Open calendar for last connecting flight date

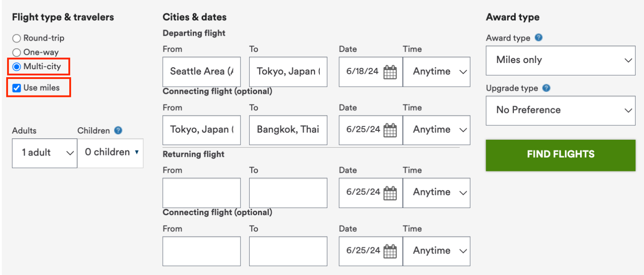click(390, 251)
